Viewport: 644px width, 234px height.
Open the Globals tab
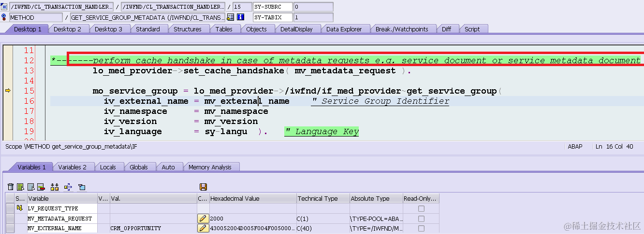tap(139, 167)
